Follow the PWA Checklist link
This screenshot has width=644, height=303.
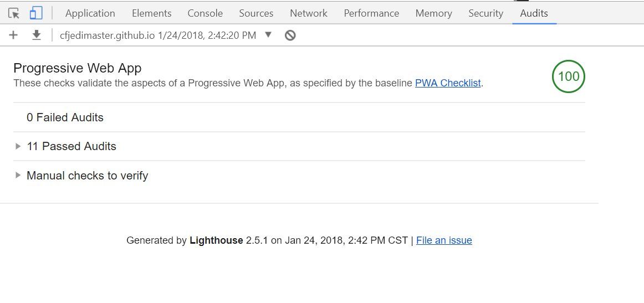click(x=448, y=84)
